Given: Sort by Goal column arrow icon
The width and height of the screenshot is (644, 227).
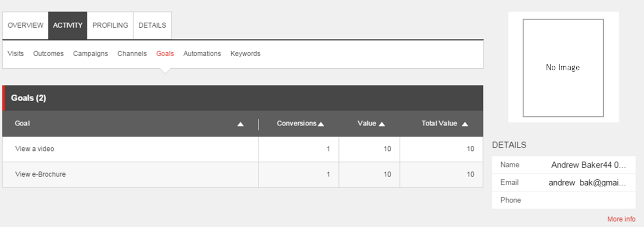Looking at the screenshot, I should 240,124.
